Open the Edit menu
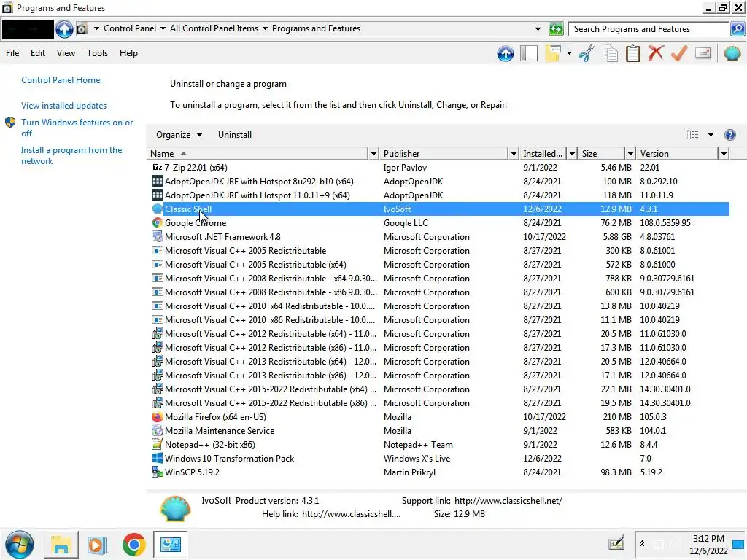 tap(38, 53)
